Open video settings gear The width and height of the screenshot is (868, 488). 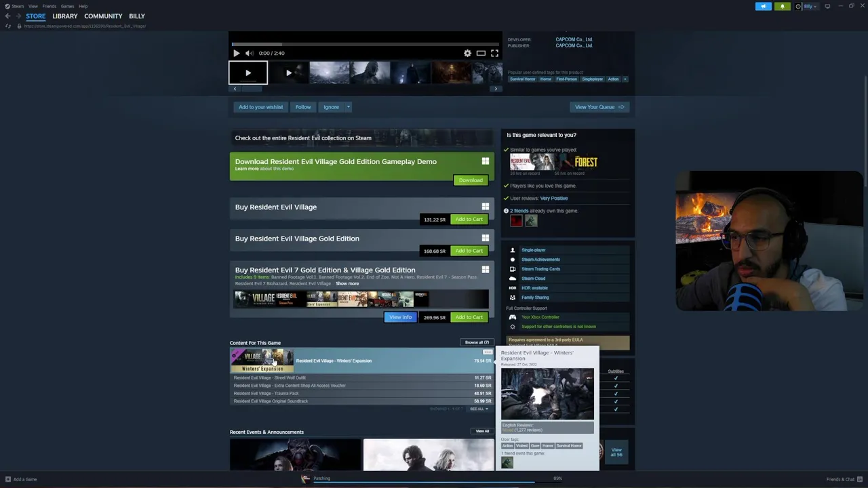(x=467, y=53)
